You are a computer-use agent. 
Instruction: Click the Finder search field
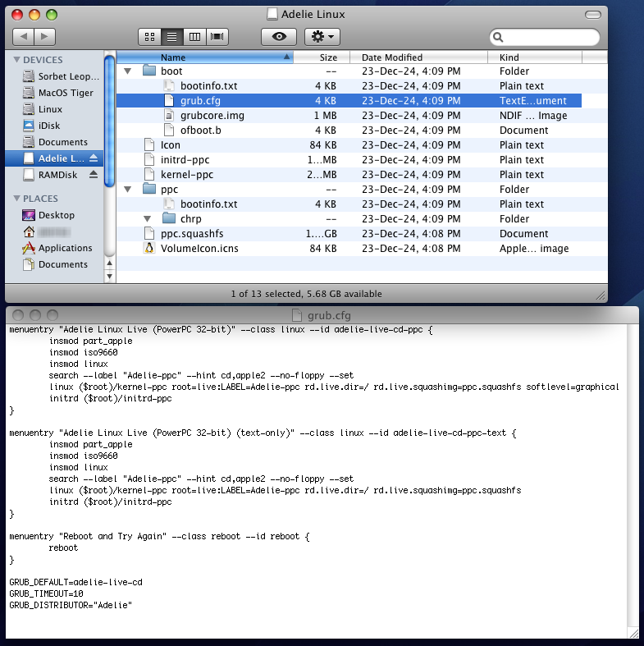545,38
